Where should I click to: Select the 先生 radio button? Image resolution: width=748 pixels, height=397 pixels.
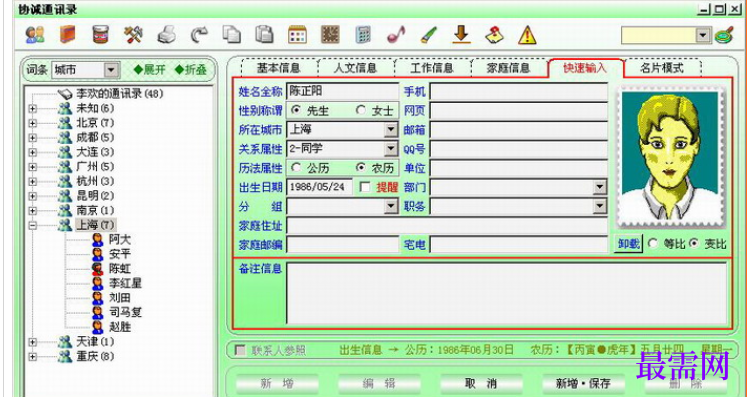pyautogui.click(x=296, y=110)
